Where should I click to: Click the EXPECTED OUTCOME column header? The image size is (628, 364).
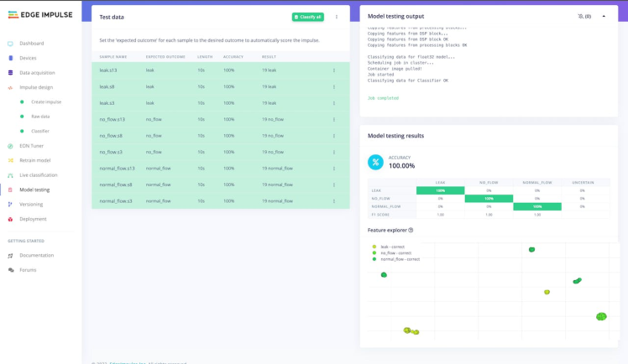coord(165,57)
